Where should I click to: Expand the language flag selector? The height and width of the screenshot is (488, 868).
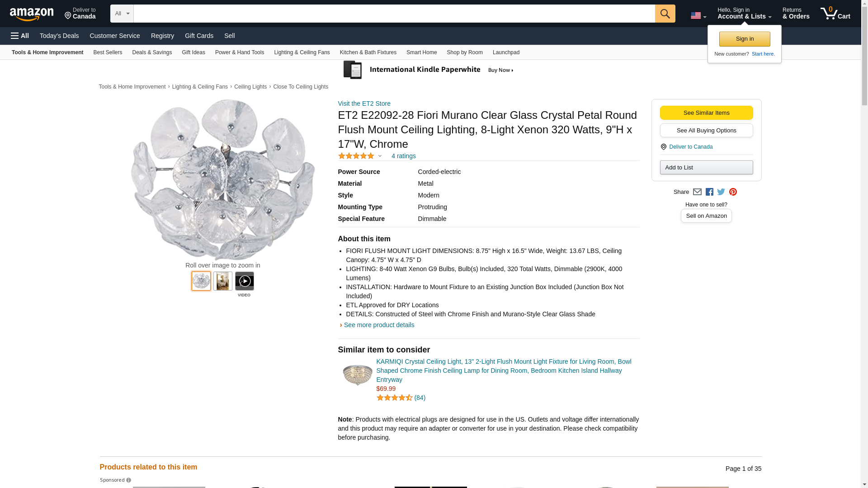tap(698, 16)
